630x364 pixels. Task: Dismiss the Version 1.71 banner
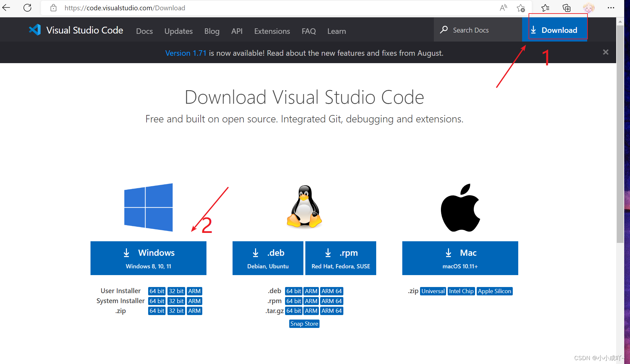click(606, 52)
